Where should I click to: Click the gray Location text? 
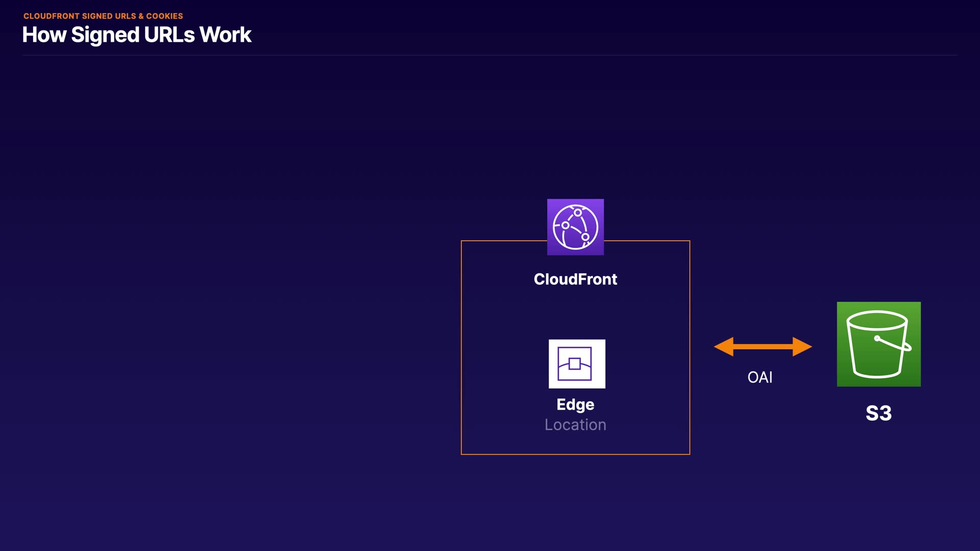[x=575, y=424]
